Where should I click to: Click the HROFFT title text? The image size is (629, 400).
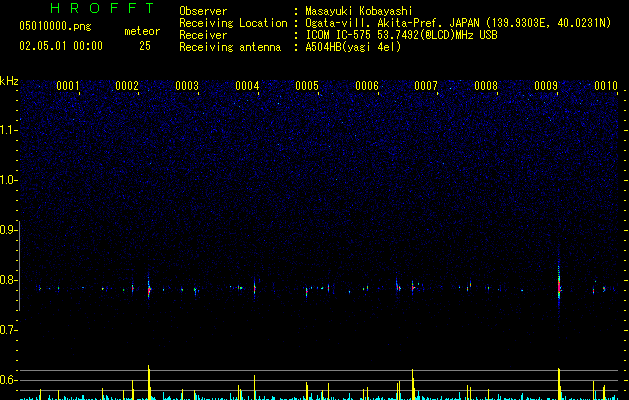coord(102,8)
